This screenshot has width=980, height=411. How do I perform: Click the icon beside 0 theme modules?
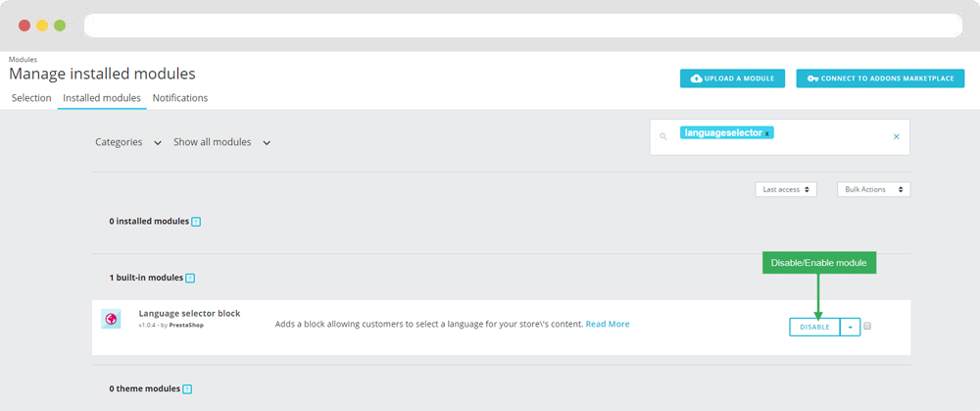click(x=187, y=389)
